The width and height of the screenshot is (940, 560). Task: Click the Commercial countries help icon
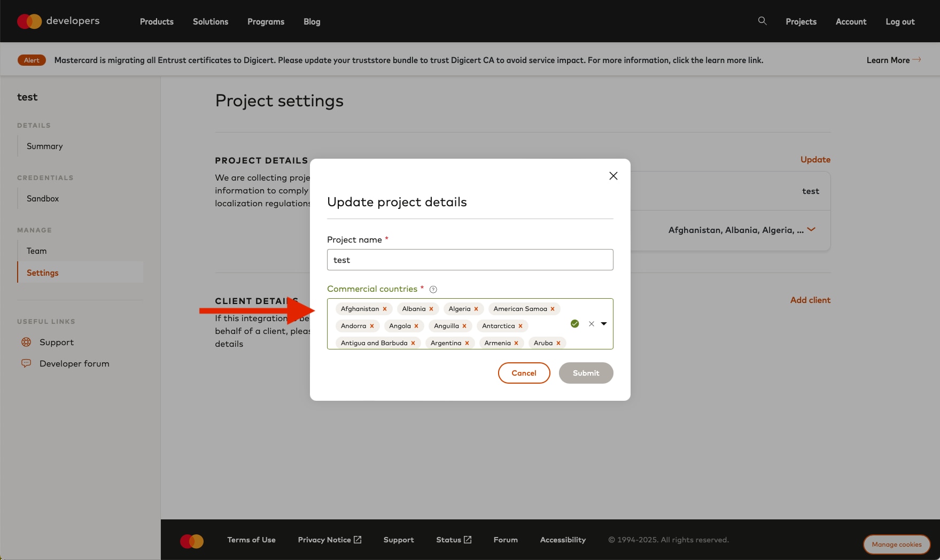(433, 290)
